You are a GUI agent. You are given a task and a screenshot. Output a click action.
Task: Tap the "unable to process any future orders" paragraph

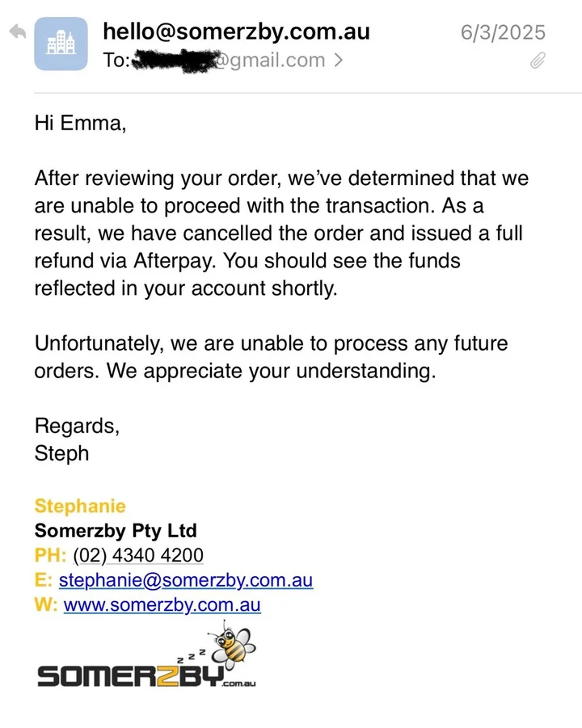(x=271, y=357)
